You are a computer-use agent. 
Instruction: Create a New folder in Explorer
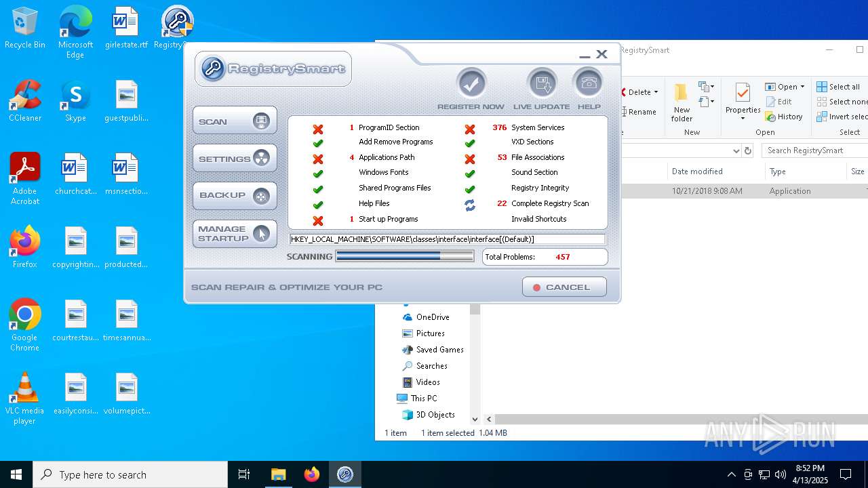(x=682, y=103)
